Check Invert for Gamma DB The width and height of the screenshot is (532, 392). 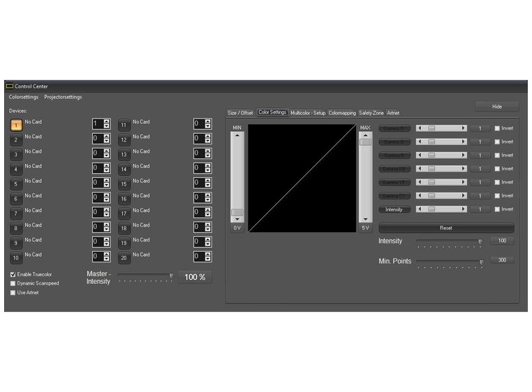(497, 169)
